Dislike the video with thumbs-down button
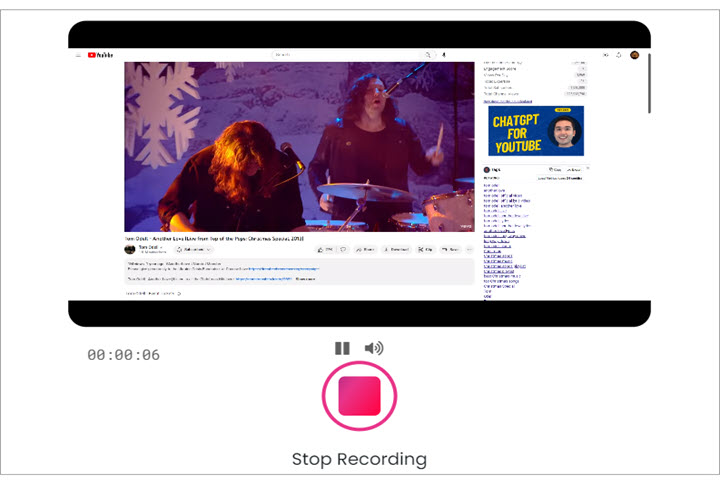The height and width of the screenshot is (480, 720). point(343,249)
